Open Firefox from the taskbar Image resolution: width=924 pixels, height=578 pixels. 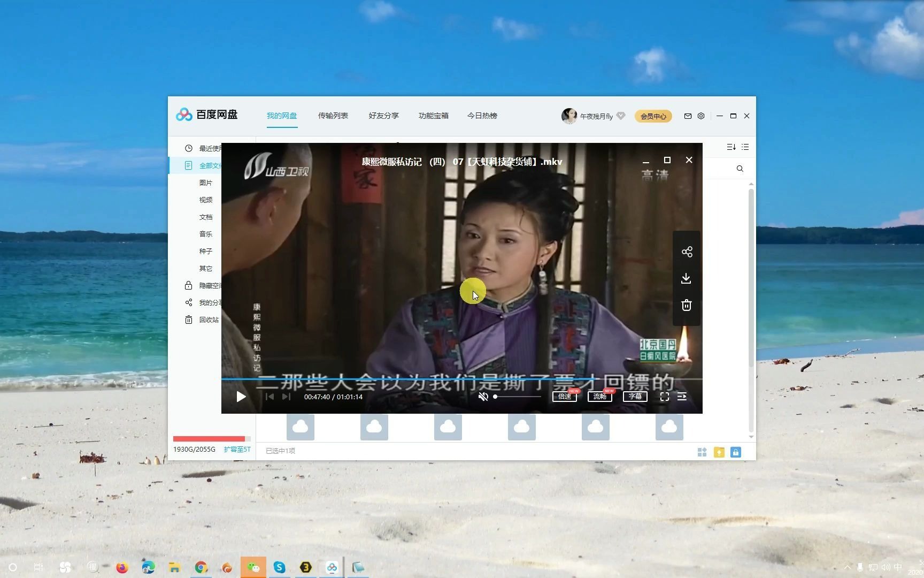coord(122,567)
